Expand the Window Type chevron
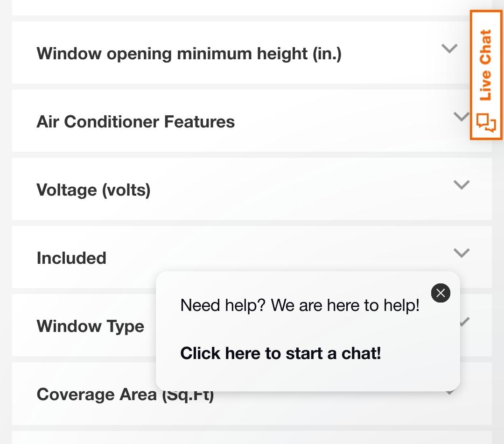504x444 pixels. click(465, 322)
